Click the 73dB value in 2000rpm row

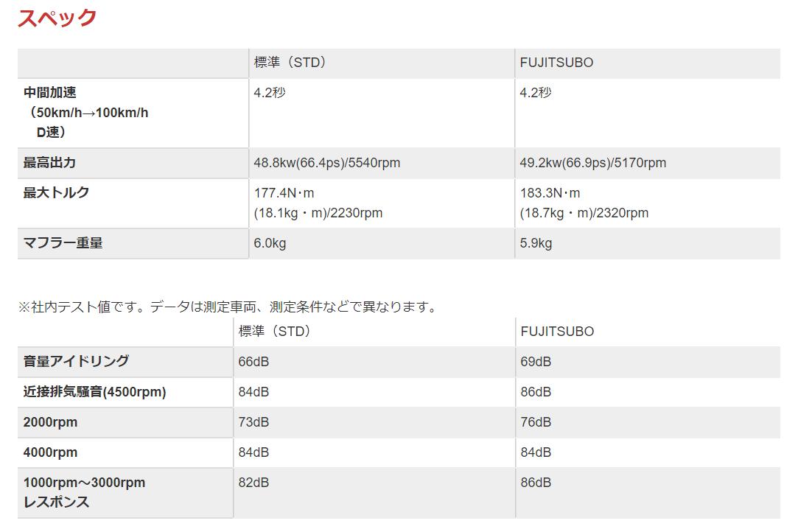253,422
